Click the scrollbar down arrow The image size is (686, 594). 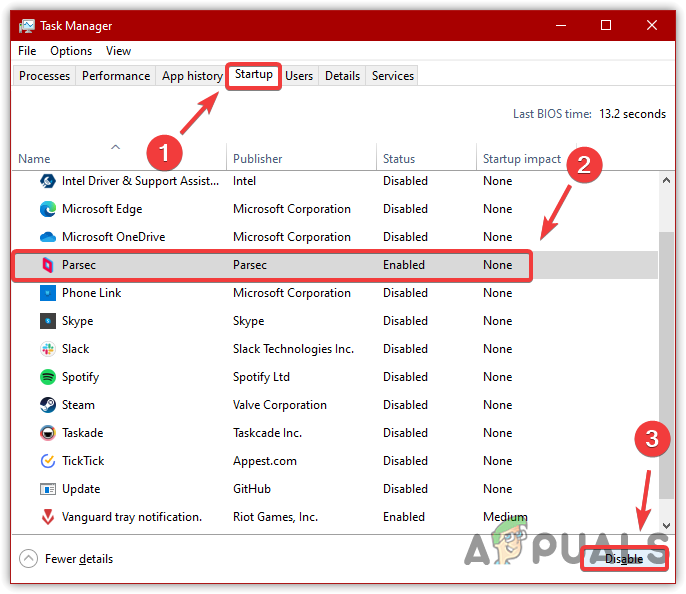click(666, 525)
